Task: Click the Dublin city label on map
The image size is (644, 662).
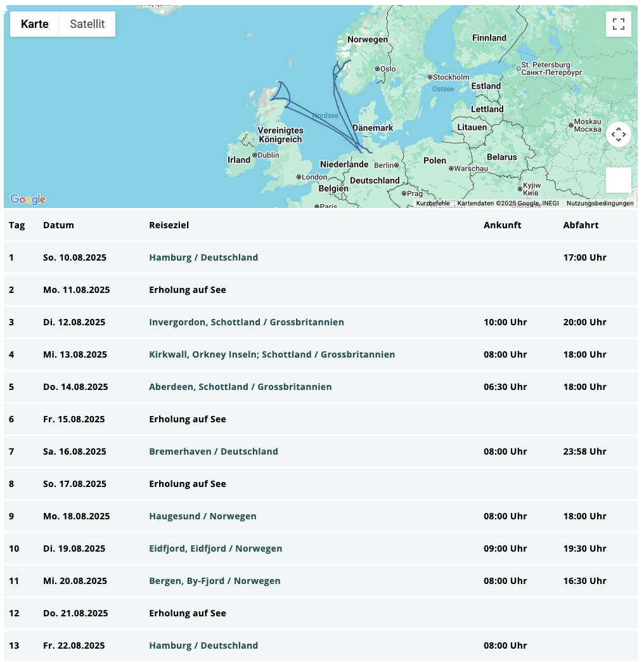Action: click(268, 155)
